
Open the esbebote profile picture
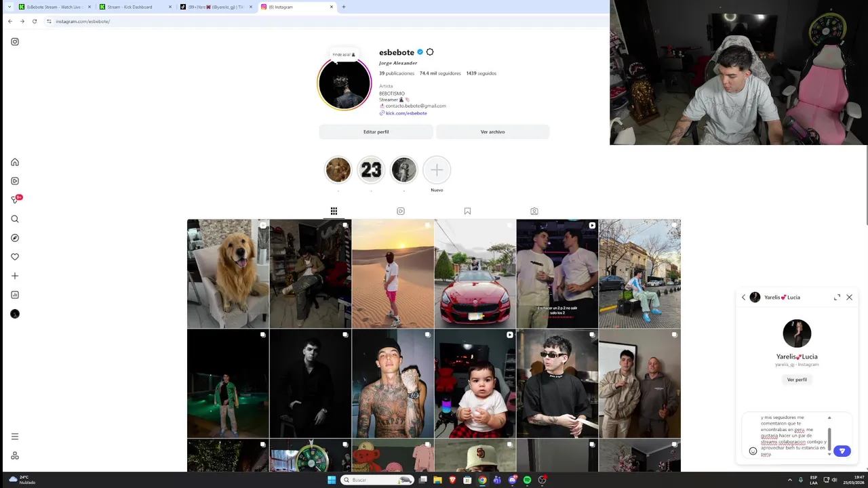point(344,83)
